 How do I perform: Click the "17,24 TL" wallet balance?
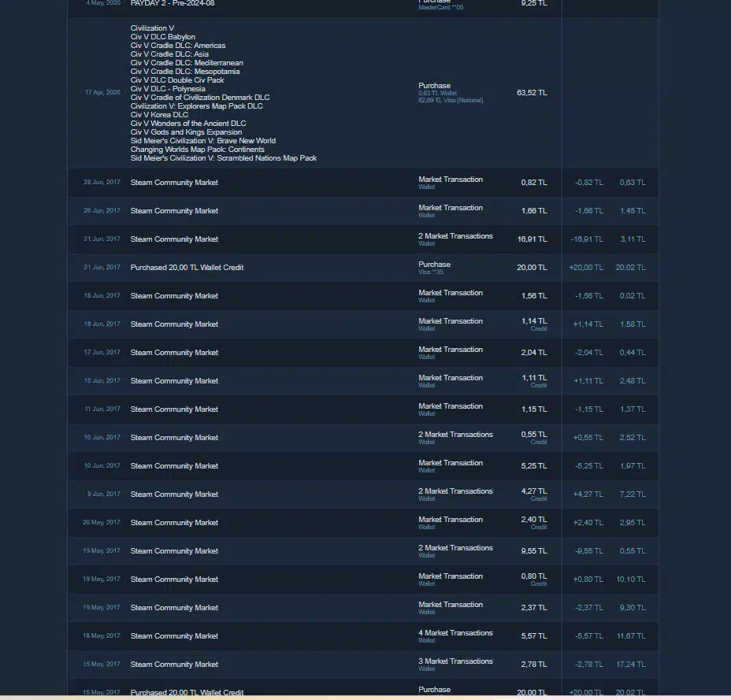coord(631,665)
